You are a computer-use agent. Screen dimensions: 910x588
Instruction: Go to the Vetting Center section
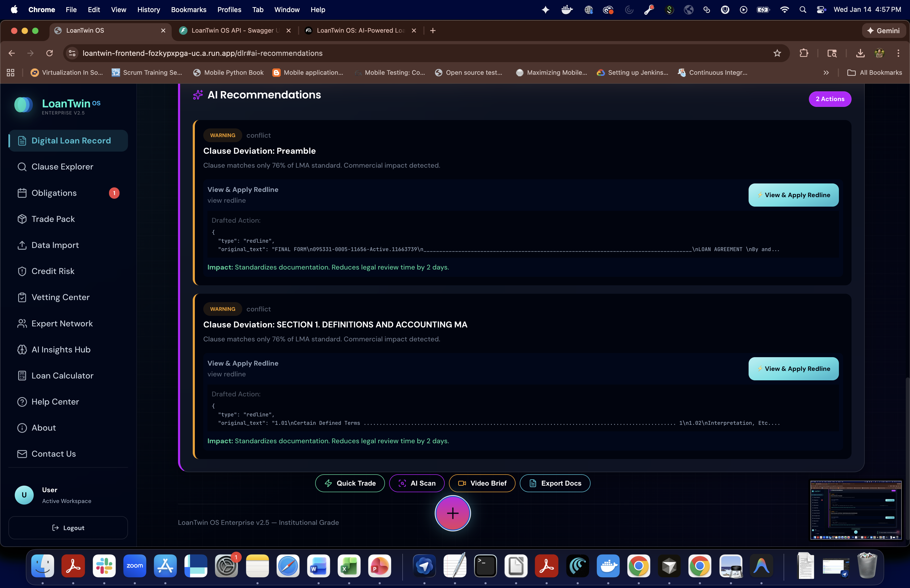(x=60, y=297)
